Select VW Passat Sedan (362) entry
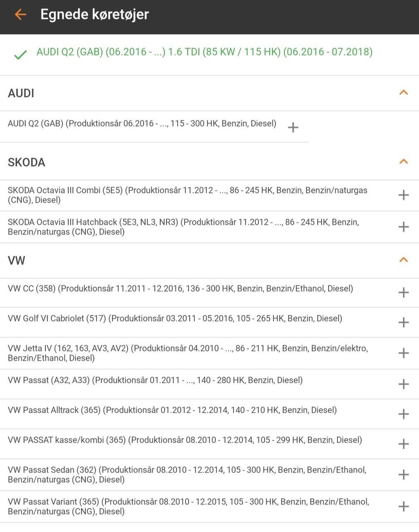Viewport: 419px width, 532px height. [x=187, y=475]
